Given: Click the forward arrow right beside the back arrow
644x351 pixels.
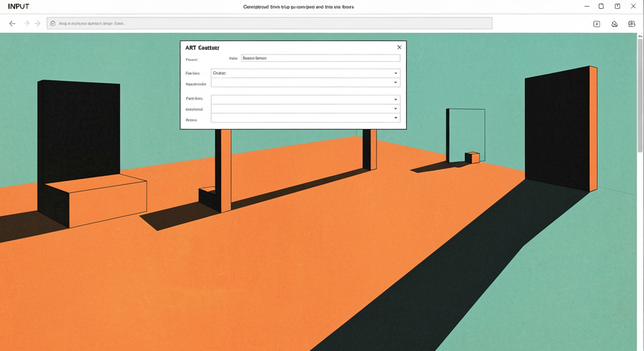Looking at the screenshot, I should click(26, 23).
